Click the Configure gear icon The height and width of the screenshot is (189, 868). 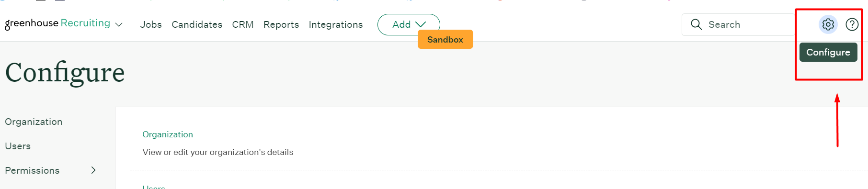click(828, 24)
